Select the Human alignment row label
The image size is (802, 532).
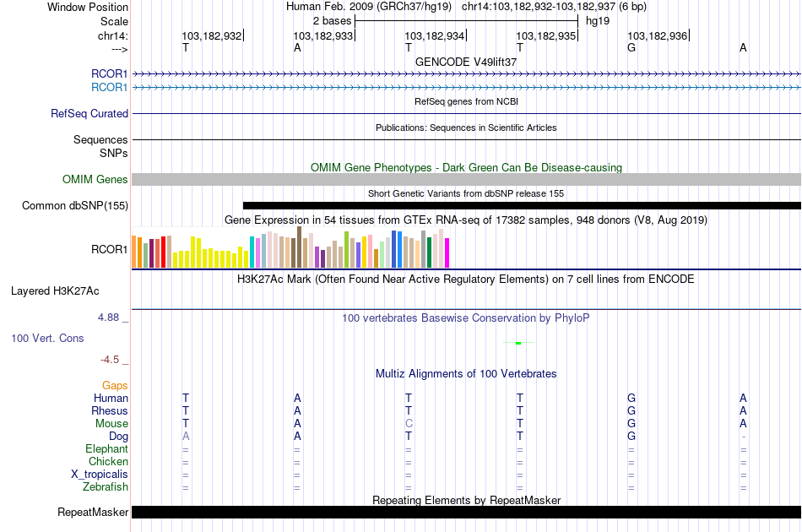pos(111,398)
